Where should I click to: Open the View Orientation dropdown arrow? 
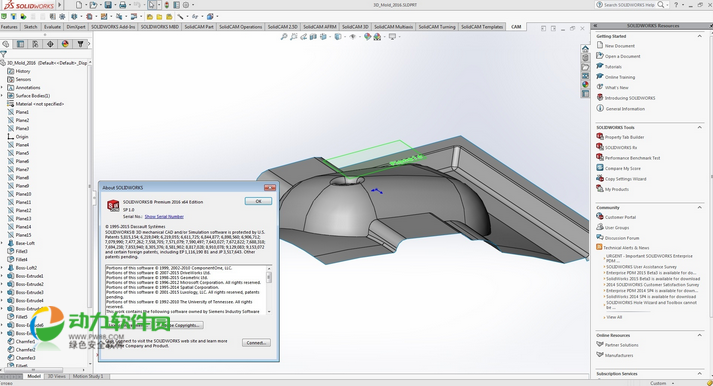click(329, 37)
